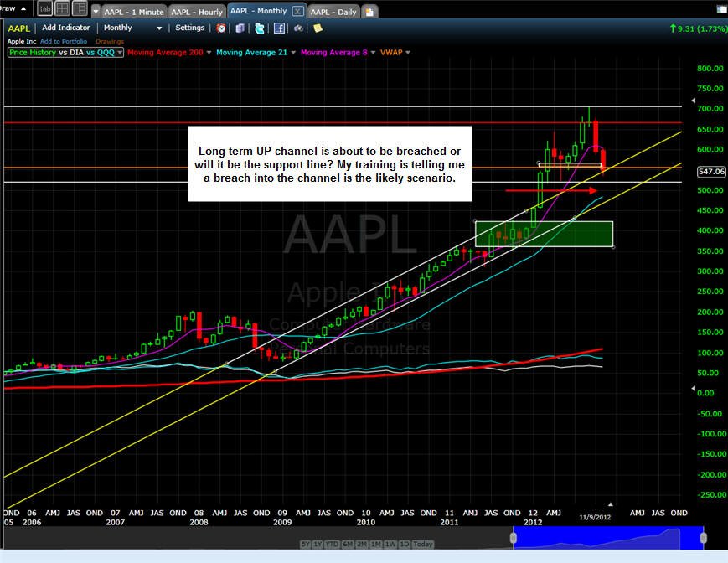This screenshot has height=563, width=728.
Task: Click left handle of the range slider
Action: (x=513, y=538)
